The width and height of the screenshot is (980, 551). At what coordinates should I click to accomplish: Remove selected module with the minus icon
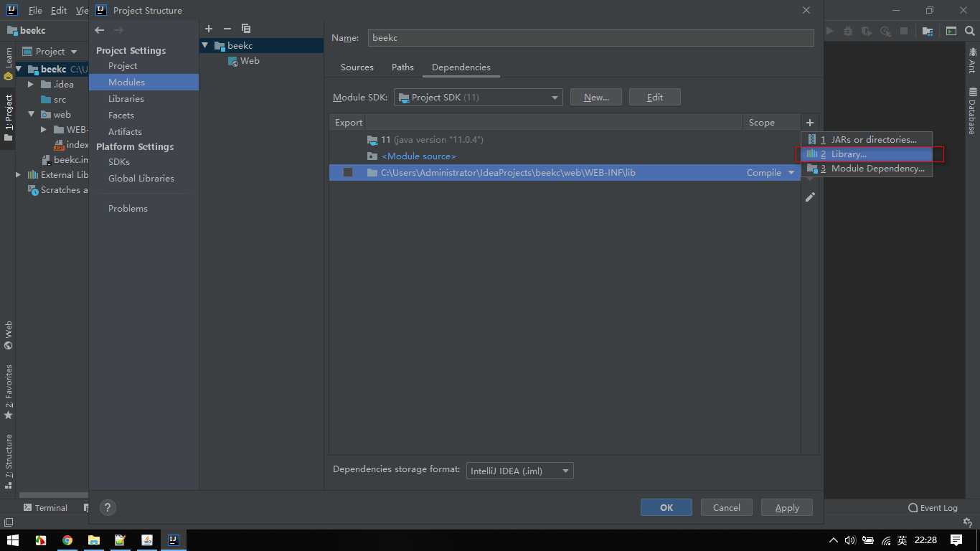[227, 29]
